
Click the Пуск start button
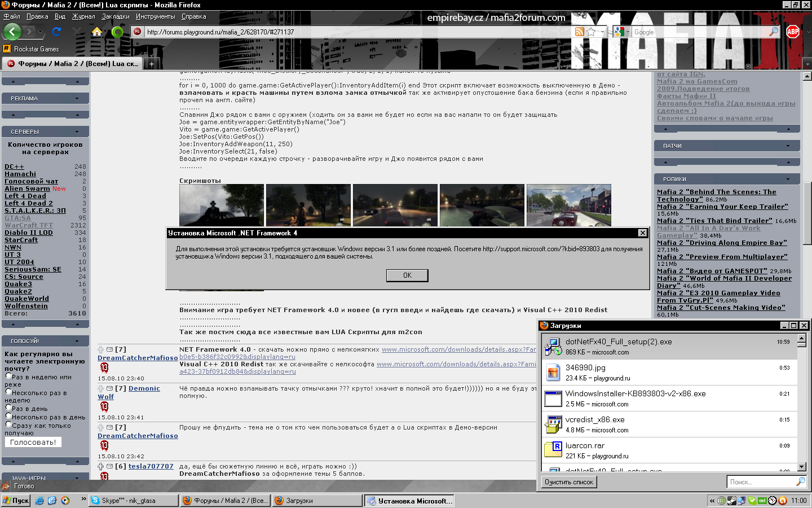pyautogui.click(x=16, y=501)
